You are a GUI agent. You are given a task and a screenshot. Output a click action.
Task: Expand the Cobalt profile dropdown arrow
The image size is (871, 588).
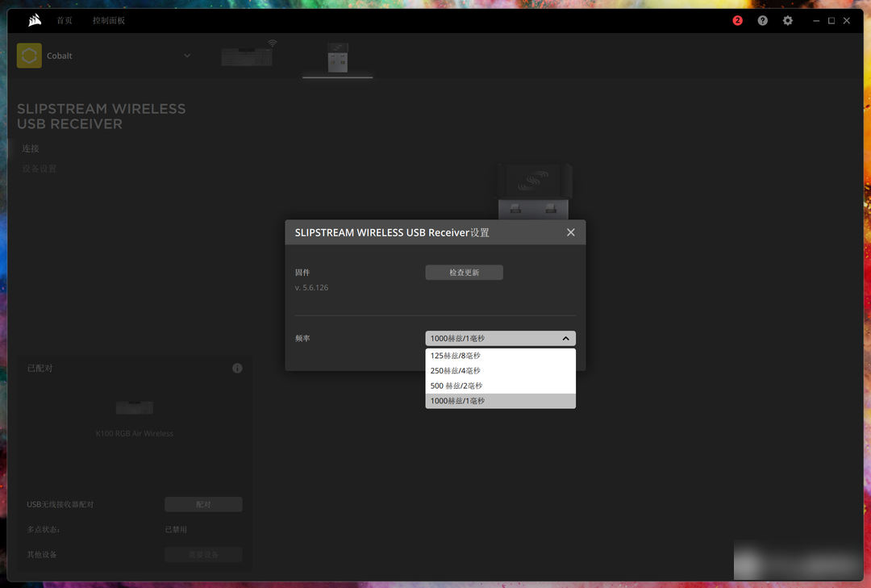click(187, 56)
